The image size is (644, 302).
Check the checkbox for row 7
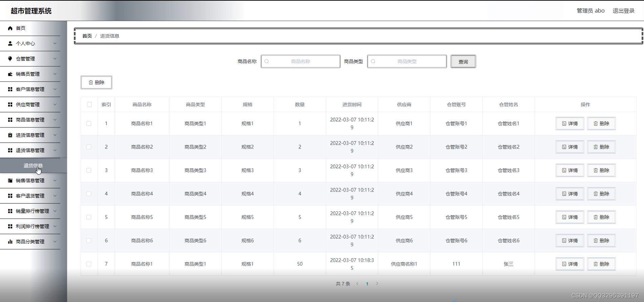pos(89,264)
